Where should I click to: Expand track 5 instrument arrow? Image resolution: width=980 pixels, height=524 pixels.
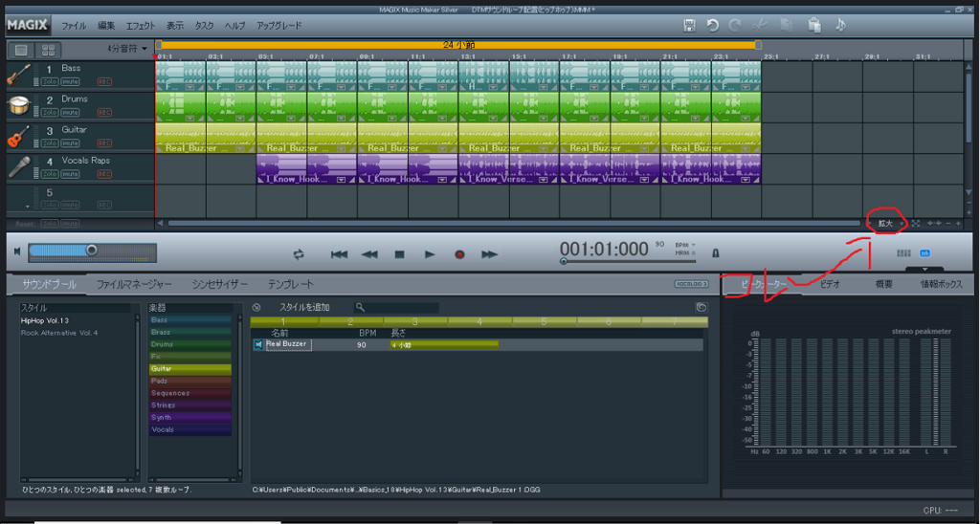[28, 207]
